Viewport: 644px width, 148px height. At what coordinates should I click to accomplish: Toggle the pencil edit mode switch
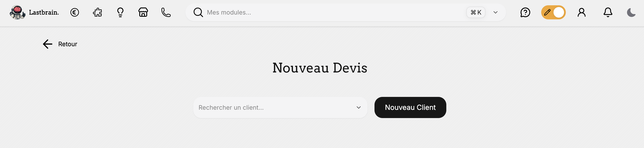553,12
